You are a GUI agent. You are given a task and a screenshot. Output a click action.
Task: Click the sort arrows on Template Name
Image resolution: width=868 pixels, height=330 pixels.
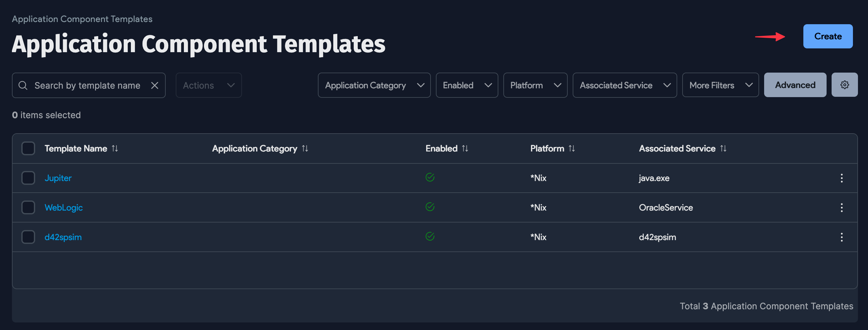point(115,148)
